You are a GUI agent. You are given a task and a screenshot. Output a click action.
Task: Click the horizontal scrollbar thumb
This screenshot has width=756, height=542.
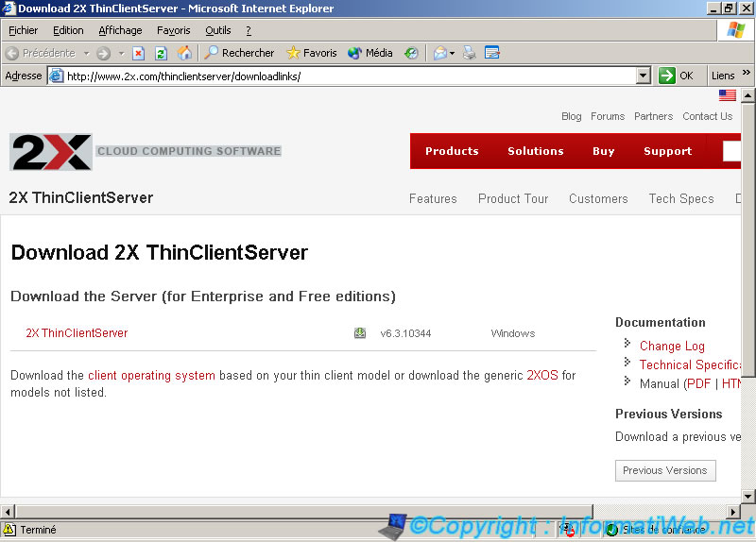(304, 512)
